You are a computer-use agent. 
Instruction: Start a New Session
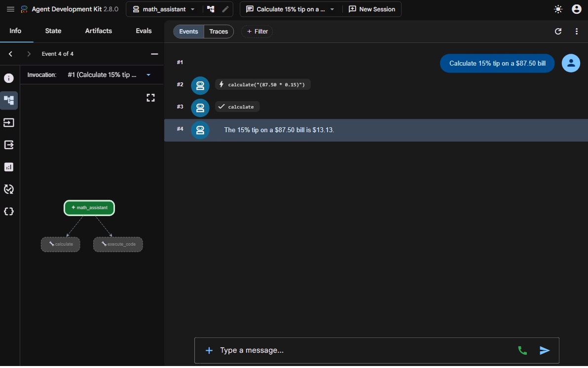(x=371, y=9)
